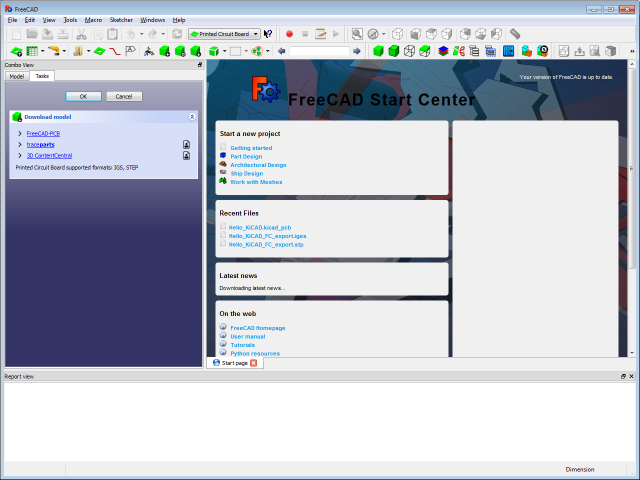Open the Edit menu
This screenshot has height=480, width=640.
click(x=29, y=20)
